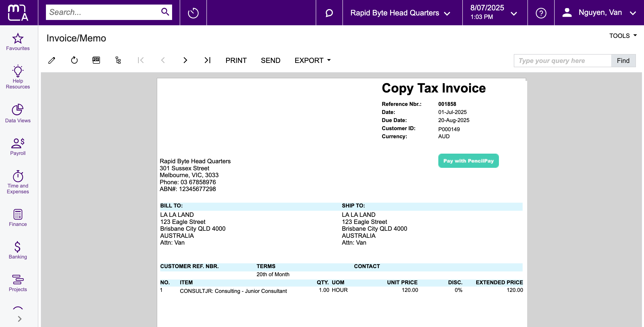
Task: Click the 20th of Month terms value
Action: 273,274
